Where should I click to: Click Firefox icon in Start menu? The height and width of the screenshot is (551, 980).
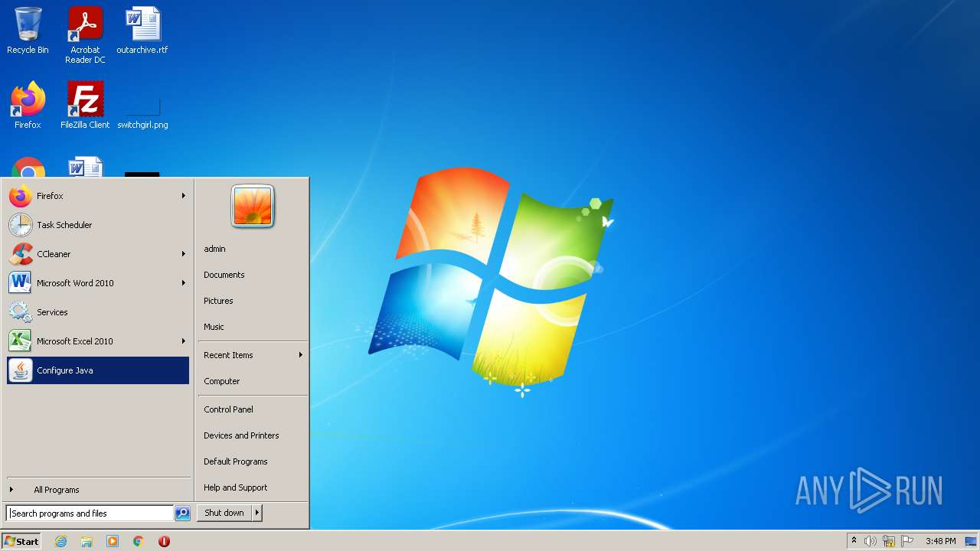[21, 196]
